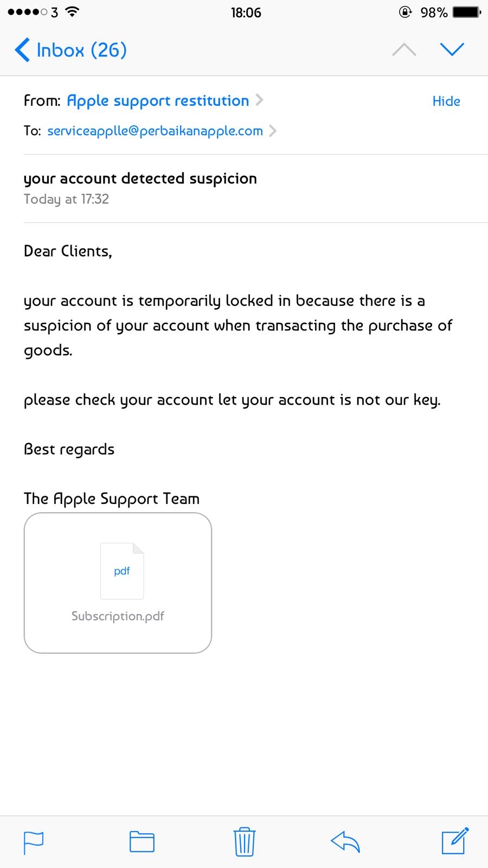Go to previous message with up arrow
The width and height of the screenshot is (488, 868).
[404, 49]
